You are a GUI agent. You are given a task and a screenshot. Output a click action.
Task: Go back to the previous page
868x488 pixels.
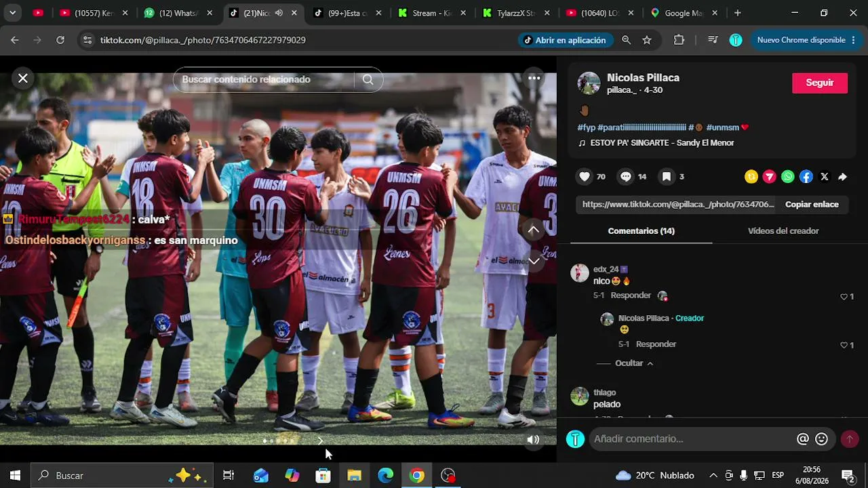coord(15,40)
